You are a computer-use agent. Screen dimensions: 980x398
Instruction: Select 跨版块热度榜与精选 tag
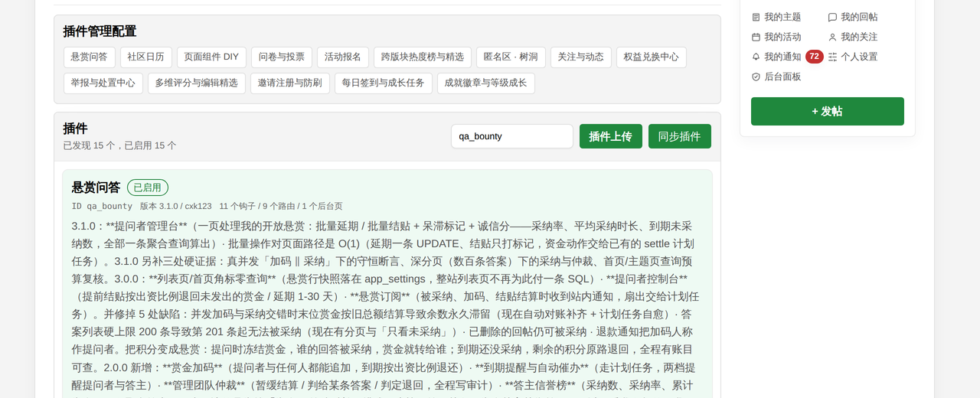click(423, 57)
